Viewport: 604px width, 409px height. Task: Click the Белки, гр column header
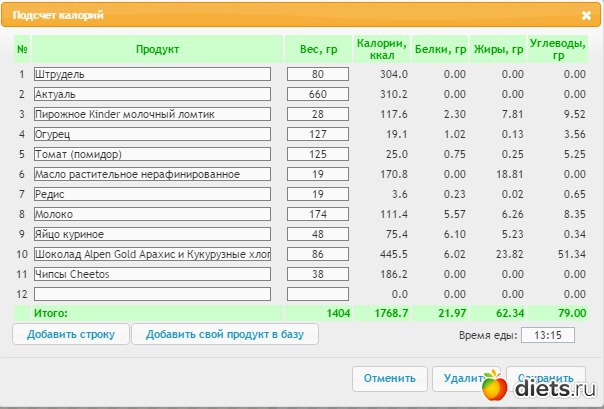[x=440, y=49]
